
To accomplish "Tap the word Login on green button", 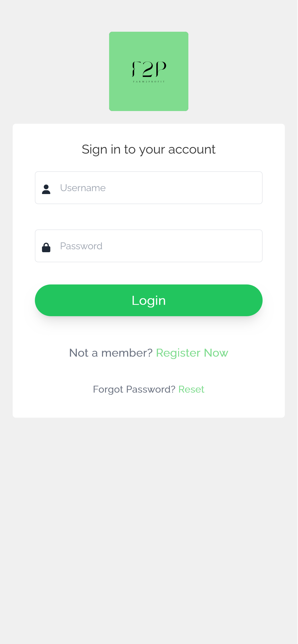I will click(149, 301).
